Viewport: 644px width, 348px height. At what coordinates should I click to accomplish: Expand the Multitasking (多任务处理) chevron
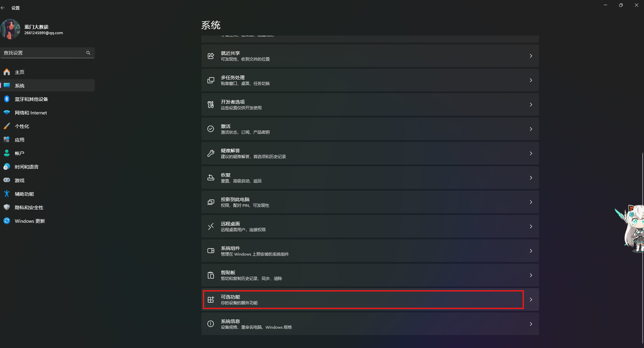click(x=531, y=80)
